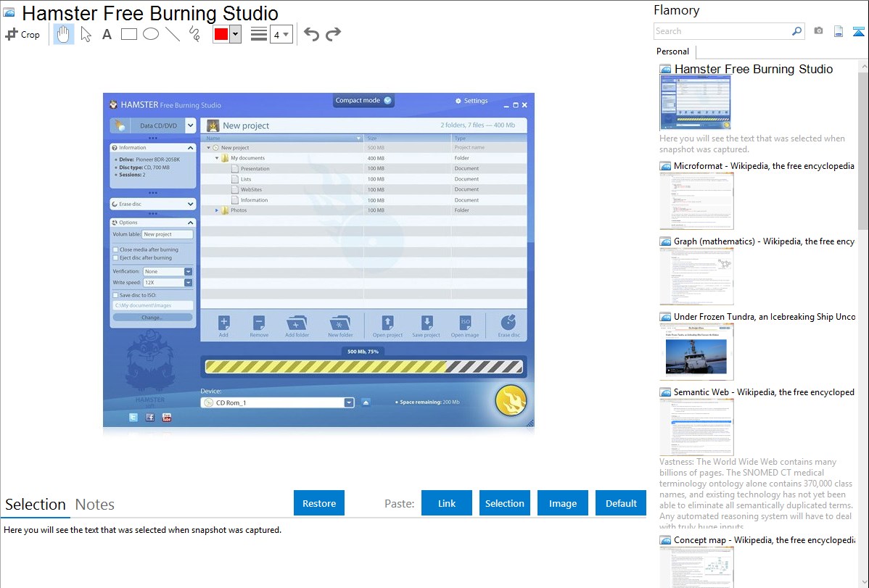Select the freehand drawing tool
This screenshot has width=869, height=588.
[194, 34]
